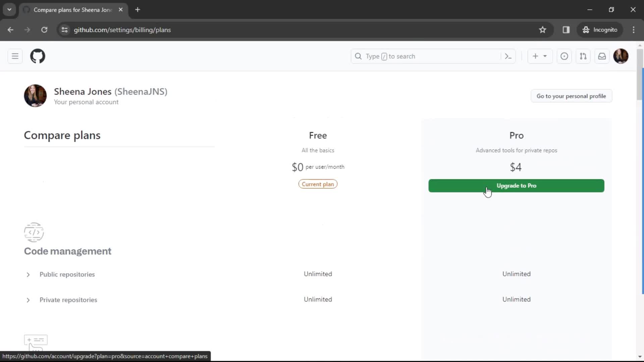Click the GitHub home/octocat logo icon

coord(38,56)
